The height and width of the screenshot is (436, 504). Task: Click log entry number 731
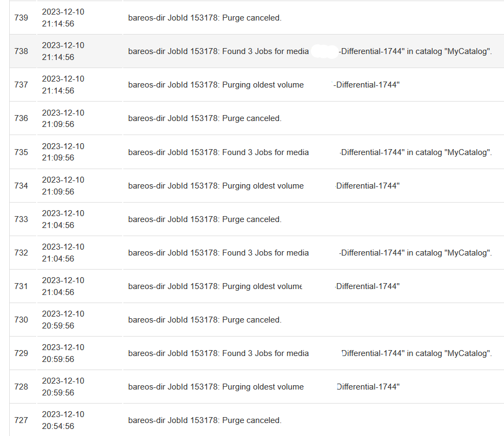(x=21, y=286)
